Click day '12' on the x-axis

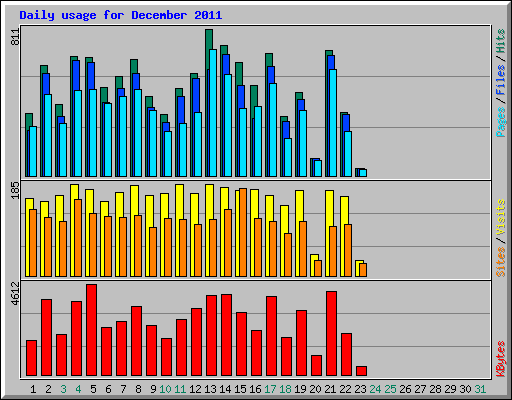195,389
